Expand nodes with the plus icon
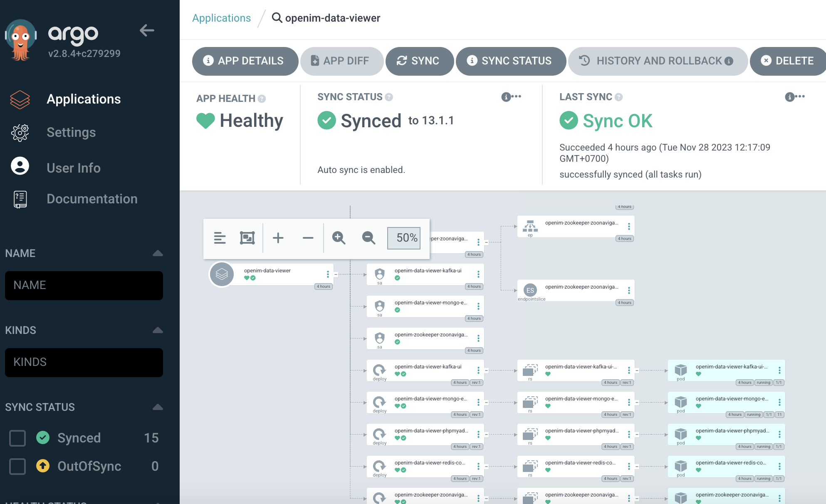Viewport: 826px width, 504px height. click(x=278, y=238)
